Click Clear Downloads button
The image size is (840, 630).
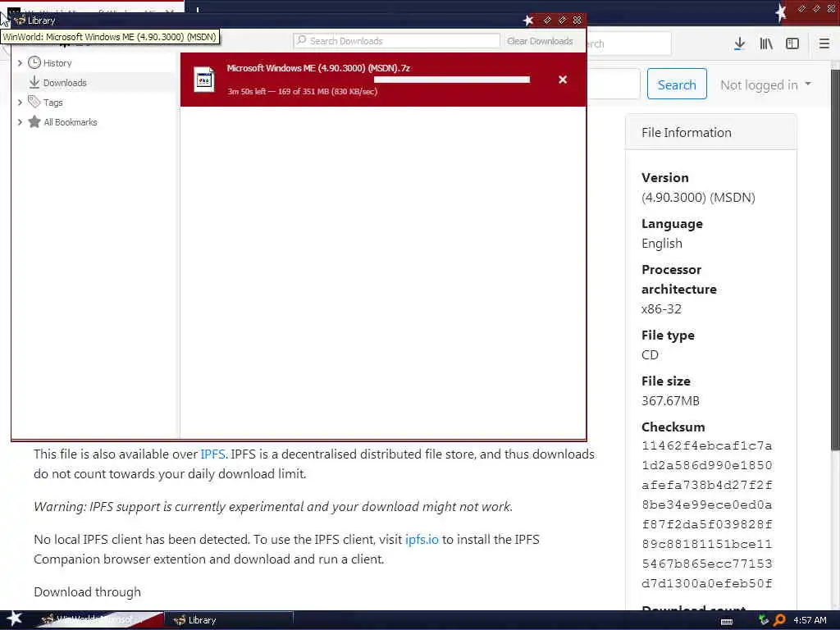point(540,41)
